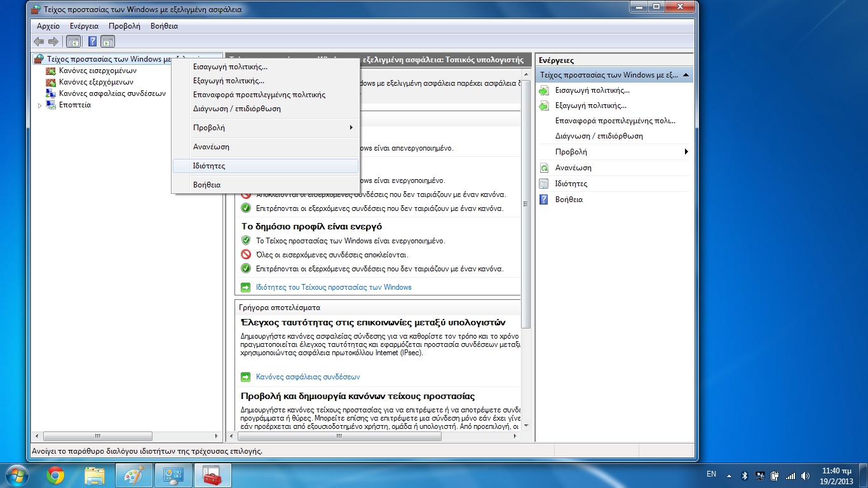Open 'Κανόνες εξερχόμενων' in the tree
This screenshot has width=868, height=488.
point(96,82)
